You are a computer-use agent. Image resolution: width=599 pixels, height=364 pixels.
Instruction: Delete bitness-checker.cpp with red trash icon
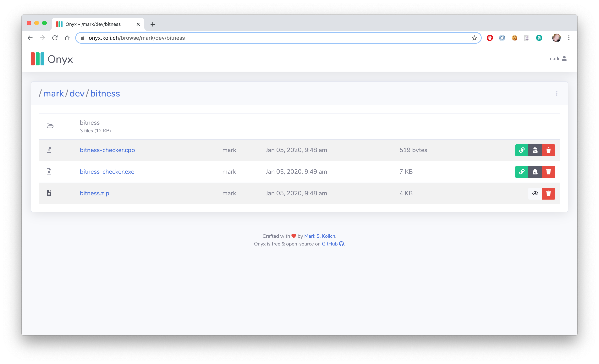[x=548, y=150]
